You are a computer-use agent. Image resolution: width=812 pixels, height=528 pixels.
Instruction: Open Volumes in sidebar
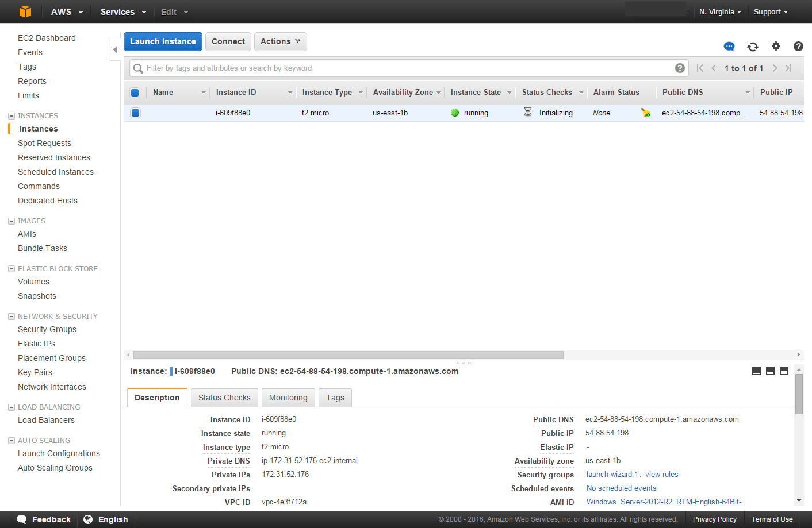33,282
